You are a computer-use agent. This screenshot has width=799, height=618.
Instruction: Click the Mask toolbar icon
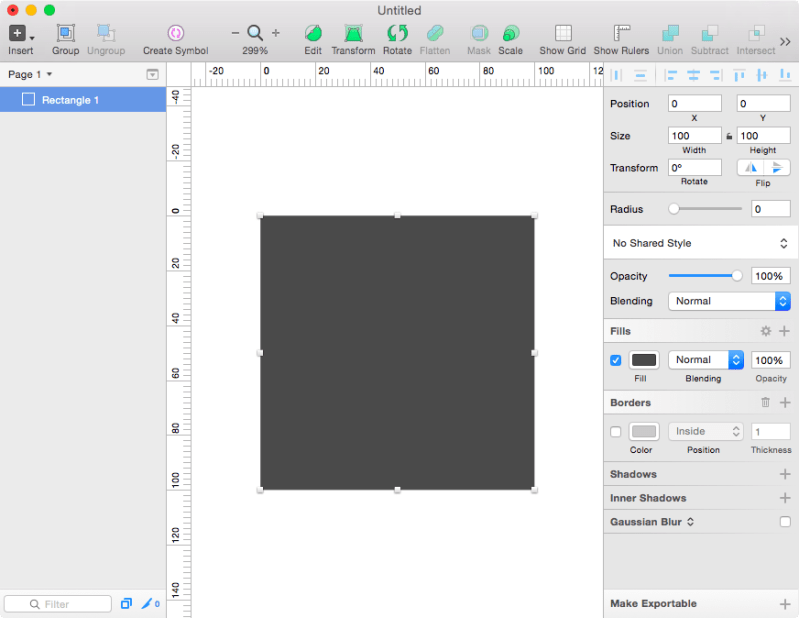[x=478, y=33]
